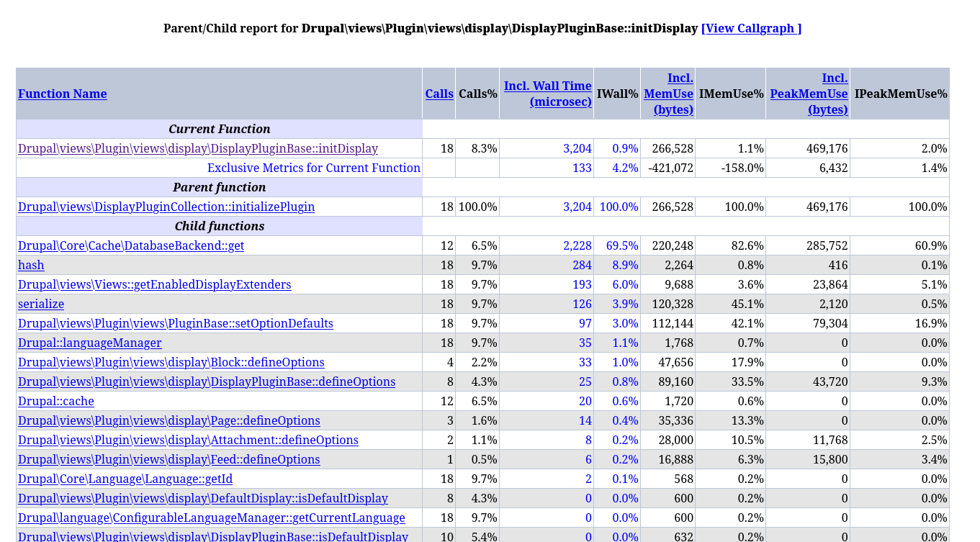Select the 285,752 peak memory value
This screenshot has width=980, height=542.
(827, 245)
